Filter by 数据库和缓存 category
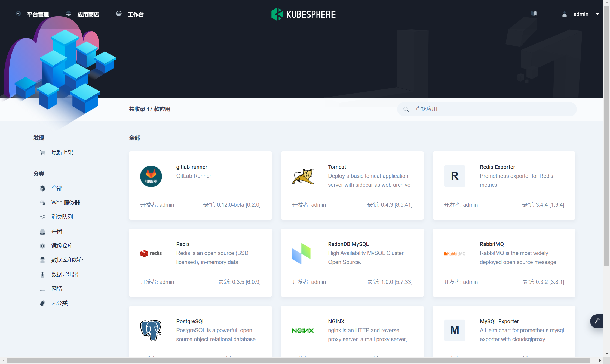Viewport: 610px width, 364px height. [x=67, y=260]
